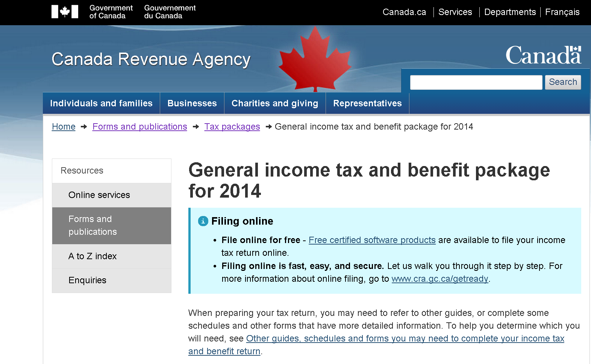Open Departments in the top bar
This screenshot has width=591, height=364.
coord(510,12)
